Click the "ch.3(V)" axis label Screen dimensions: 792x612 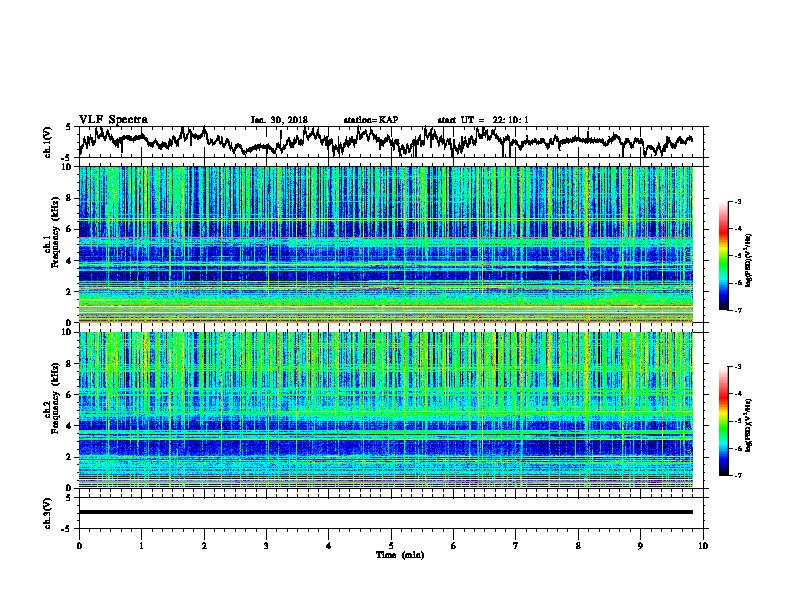coord(48,513)
